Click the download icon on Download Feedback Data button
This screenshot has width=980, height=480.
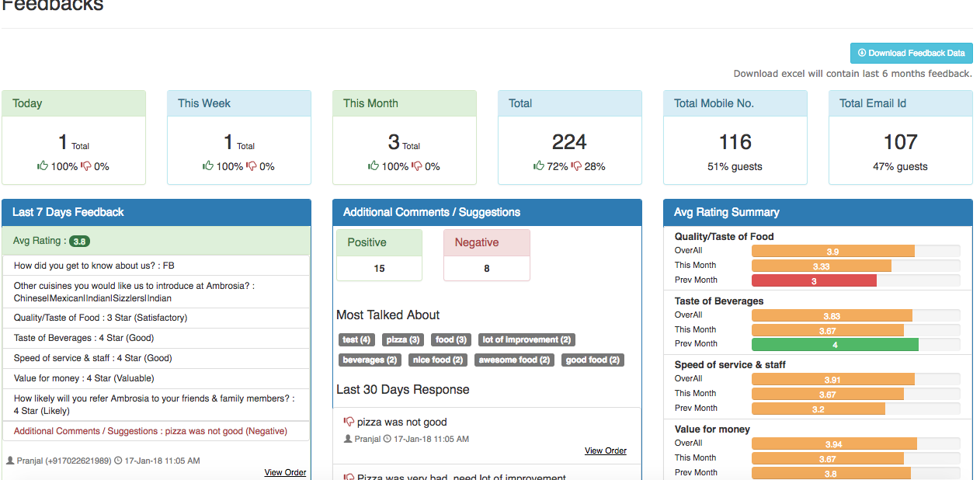point(861,53)
